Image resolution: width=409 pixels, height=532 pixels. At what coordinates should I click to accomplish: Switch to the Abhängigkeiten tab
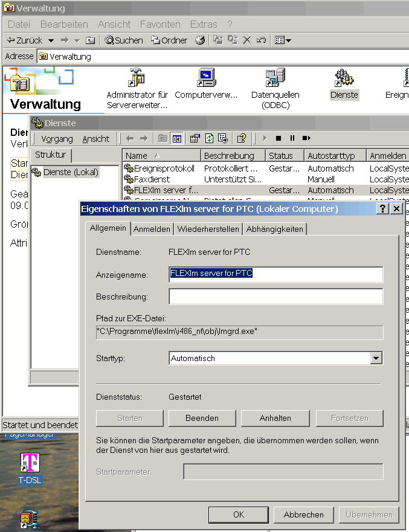coord(275,229)
